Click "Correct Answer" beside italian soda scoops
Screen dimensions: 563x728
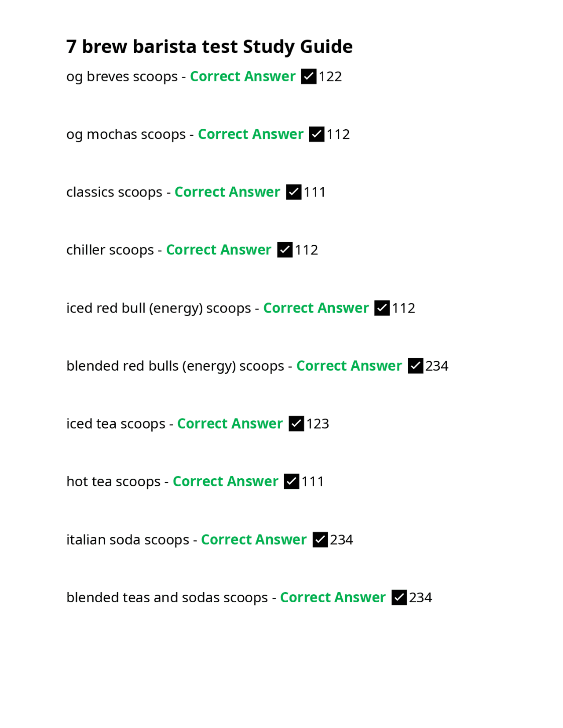pos(253,539)
